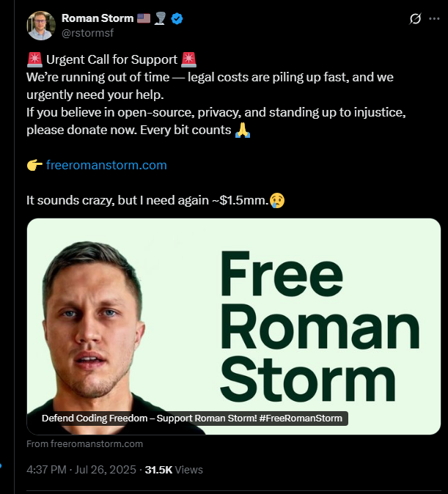This screenshot has height=494, width=448.
Task: Click the praying hands emoji
Action: (243, 130)
